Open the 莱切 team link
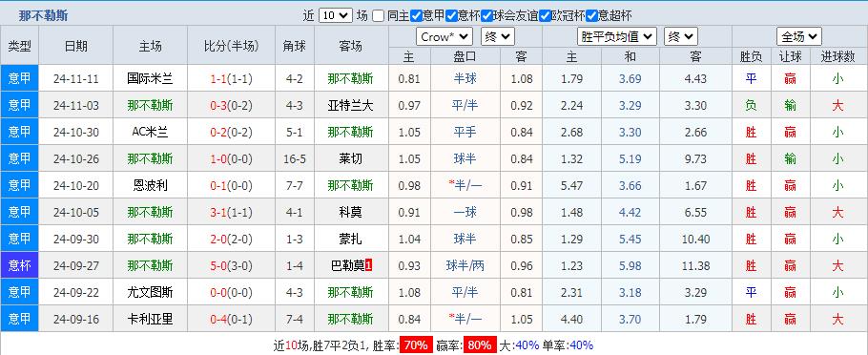 click(350, 159)
